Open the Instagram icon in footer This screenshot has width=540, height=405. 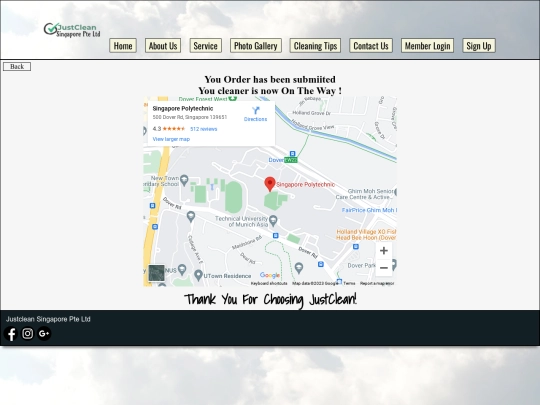pyautogui.click(x=28, y=333)
